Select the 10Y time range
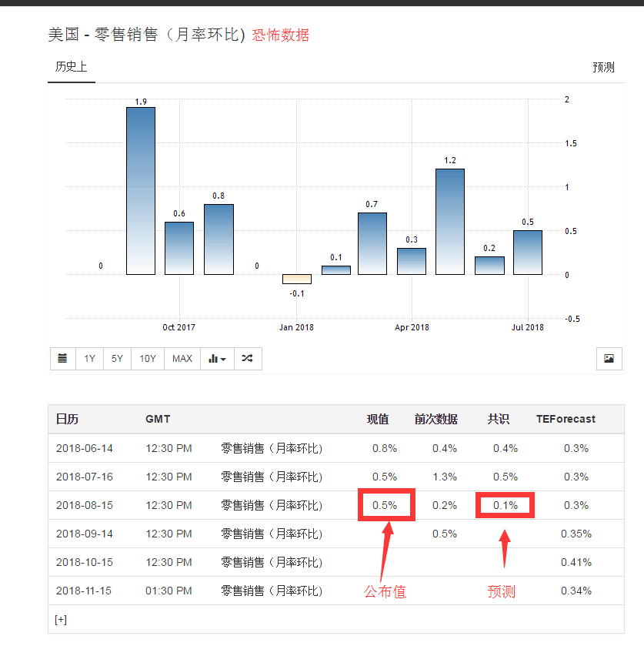 (146, 358)
